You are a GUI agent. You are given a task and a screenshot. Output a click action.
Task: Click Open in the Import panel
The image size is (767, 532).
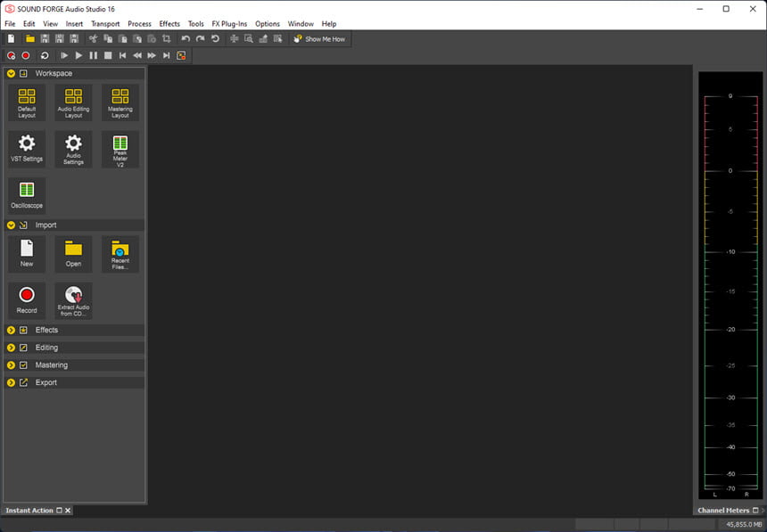click(x=73, y=254)
